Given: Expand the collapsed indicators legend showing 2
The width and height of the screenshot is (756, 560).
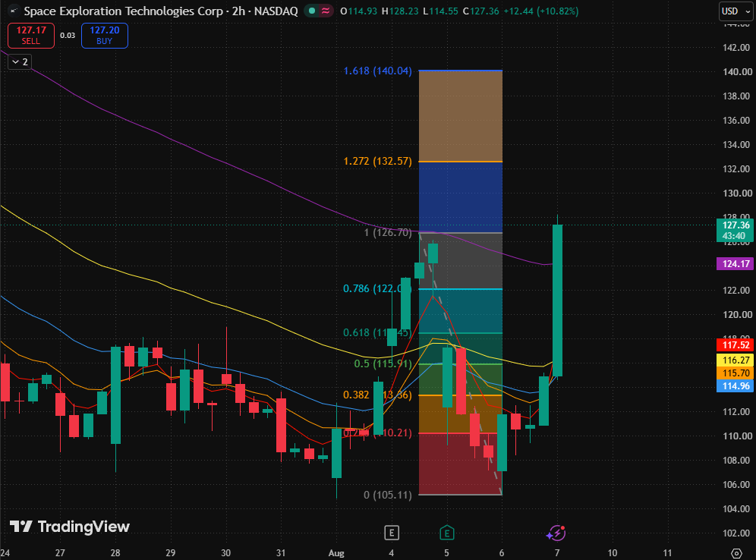Looking at the screenshot, I should pyautogui.click(x=20, y=61).
